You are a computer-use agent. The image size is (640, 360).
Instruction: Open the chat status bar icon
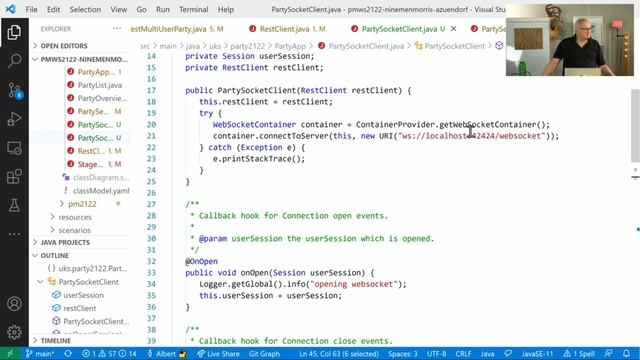click(x=508, y=354)
